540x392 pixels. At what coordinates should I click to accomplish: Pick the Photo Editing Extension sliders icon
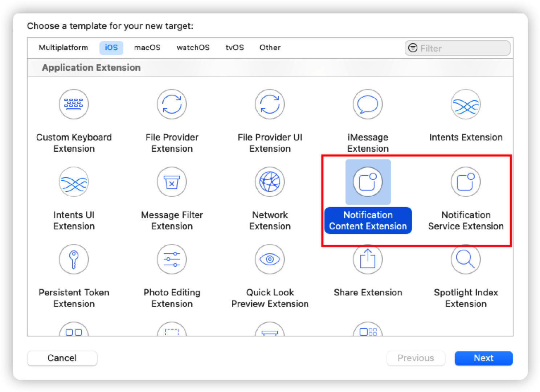(x=172, y=259)
